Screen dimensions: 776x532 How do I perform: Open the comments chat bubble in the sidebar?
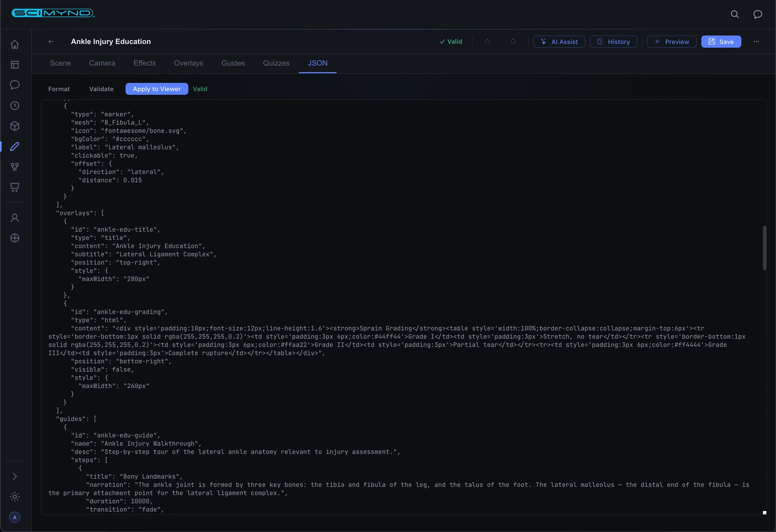15,85
